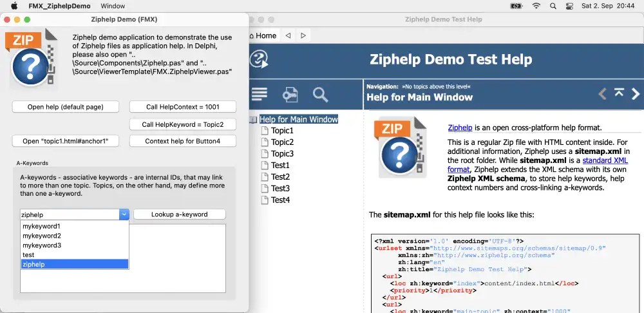
Task: Click the "No topics above this level" breadcrumb text
Action: pyautogui.click(x=436, y=87)
